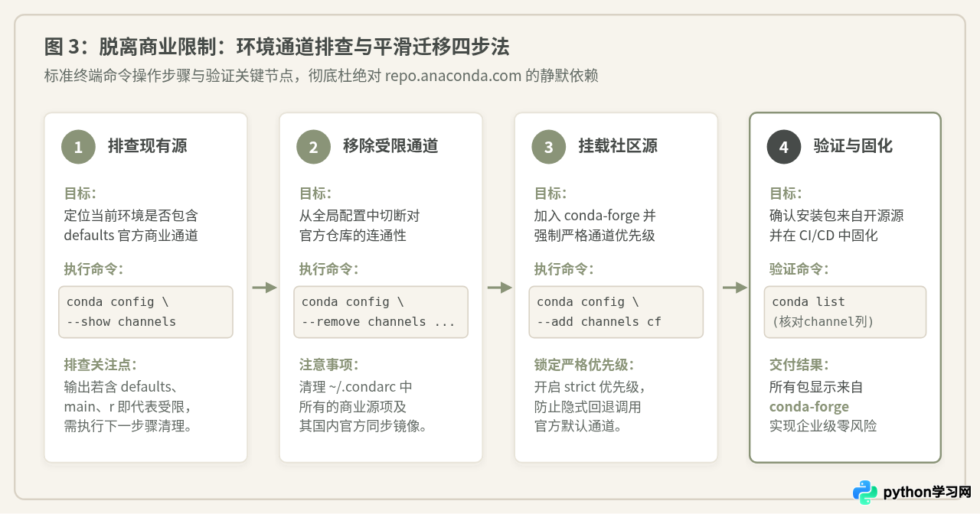The height and width of the screenshot is (514, 980).
Task: Select the line '防止隐式回退调用'
Action: click(587, 406)
